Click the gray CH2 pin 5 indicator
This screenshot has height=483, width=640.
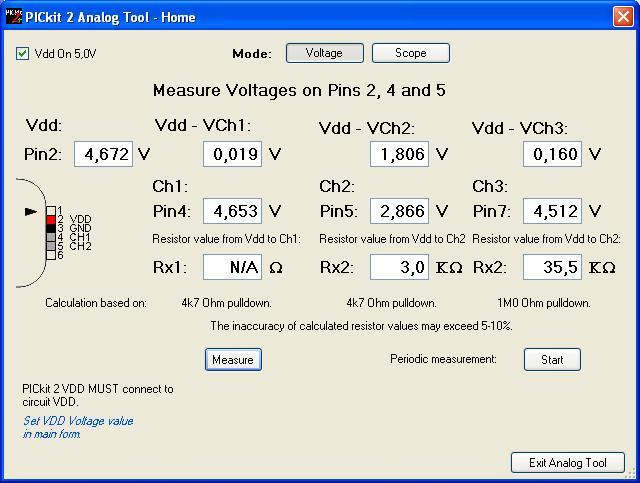(x=51, y=246)
